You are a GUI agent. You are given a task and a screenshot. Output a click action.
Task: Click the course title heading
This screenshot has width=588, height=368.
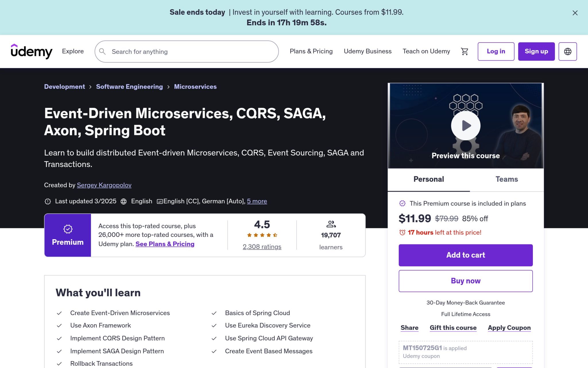click(x=185, y=122)
